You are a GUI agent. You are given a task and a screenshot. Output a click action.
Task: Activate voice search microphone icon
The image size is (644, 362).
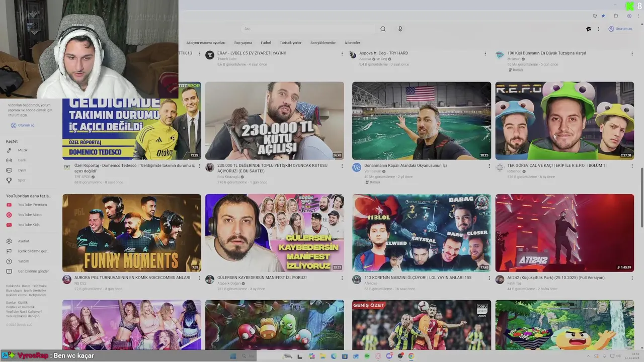[400, 29]
